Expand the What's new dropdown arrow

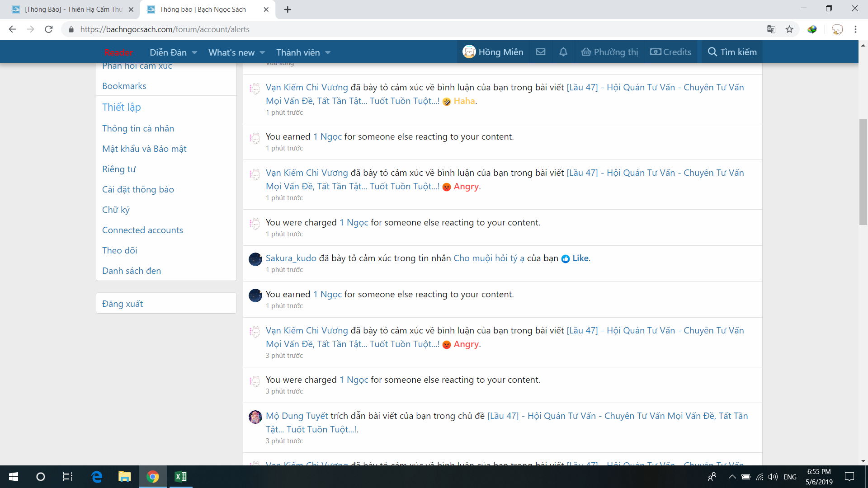click(x=262, y=53)
